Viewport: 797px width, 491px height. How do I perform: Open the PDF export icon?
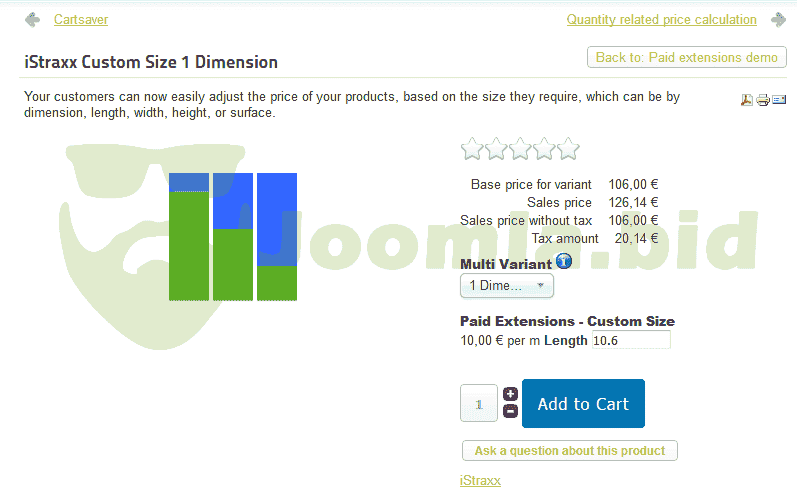(x=746, y=100)
